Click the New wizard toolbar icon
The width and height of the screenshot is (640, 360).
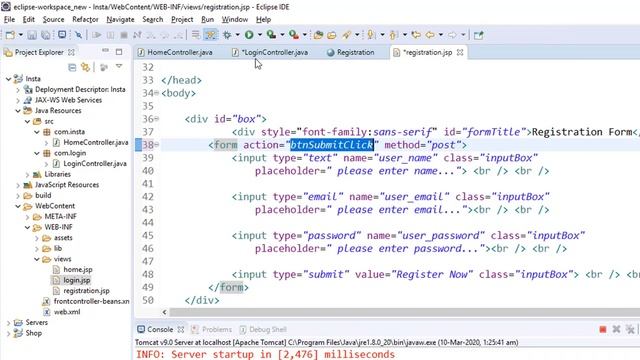click(11, 35)
